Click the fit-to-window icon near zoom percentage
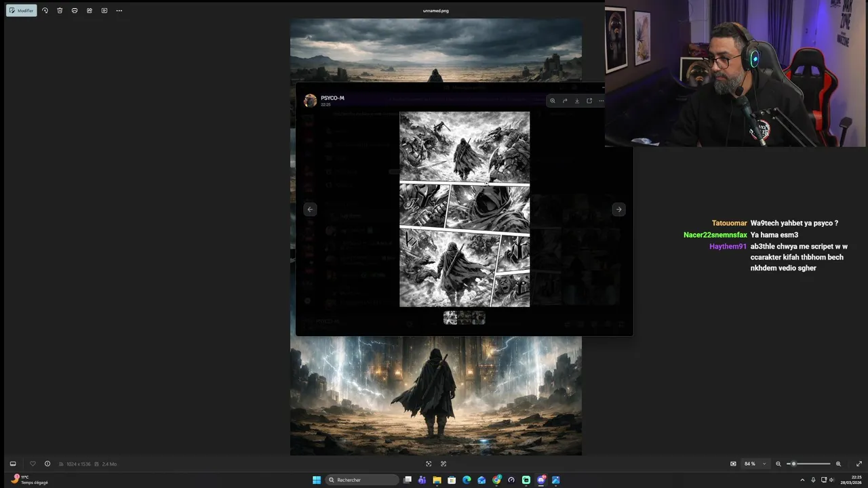The image size is (868, 488). coord(733,464)
